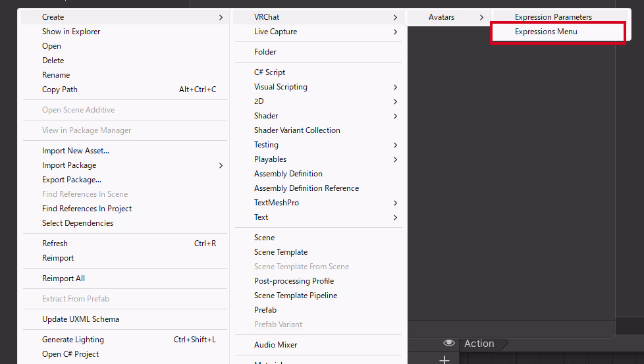
Task: Select Open in the context menu
Action: click(125, 46)
